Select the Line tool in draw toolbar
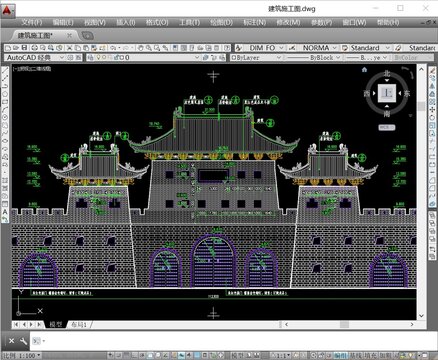The width and height of the screenshot is (438, 360). (x=5, y=70)
